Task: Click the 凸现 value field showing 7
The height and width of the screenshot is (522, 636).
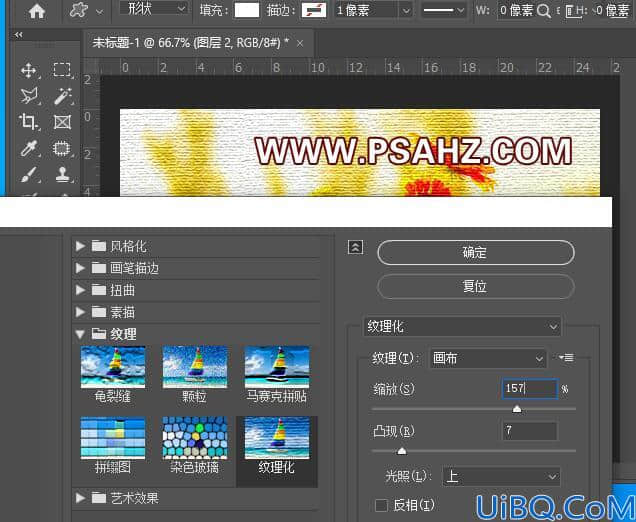Action: (x=530, y=431)
